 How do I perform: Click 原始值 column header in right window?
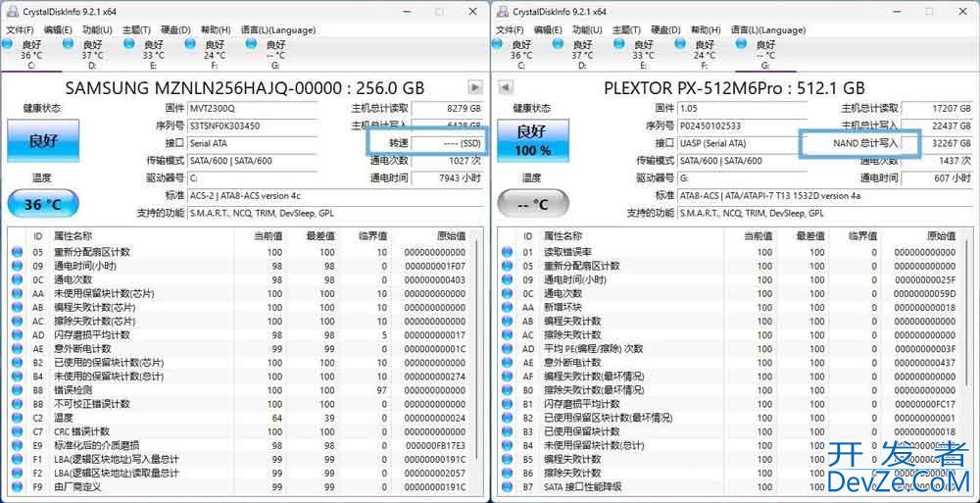click(x=941, y=236)
